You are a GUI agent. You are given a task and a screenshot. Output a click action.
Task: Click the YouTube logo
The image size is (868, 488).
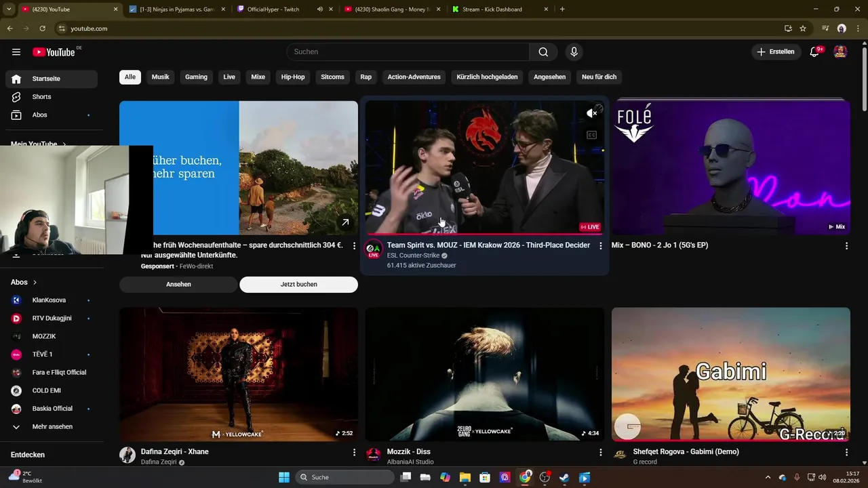pyautogui.click(x=54, y=52)
